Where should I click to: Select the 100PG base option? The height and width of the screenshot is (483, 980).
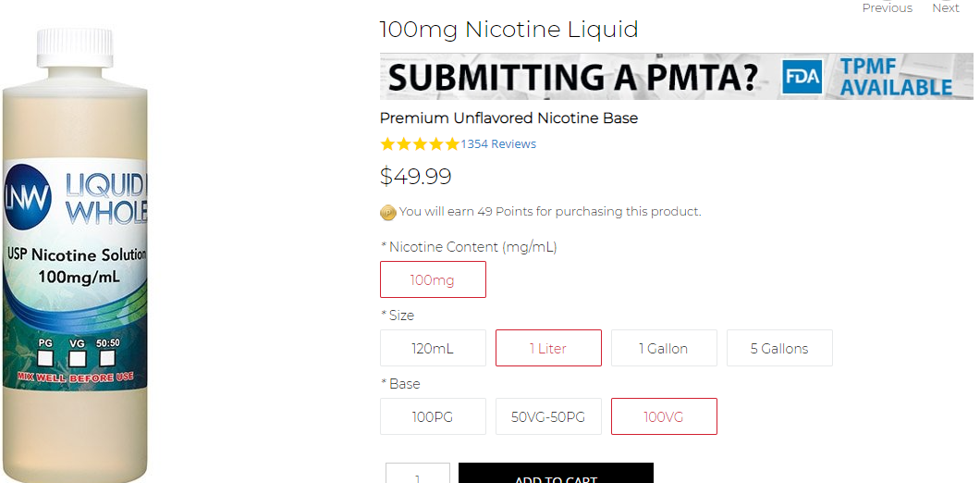[433, 416]
